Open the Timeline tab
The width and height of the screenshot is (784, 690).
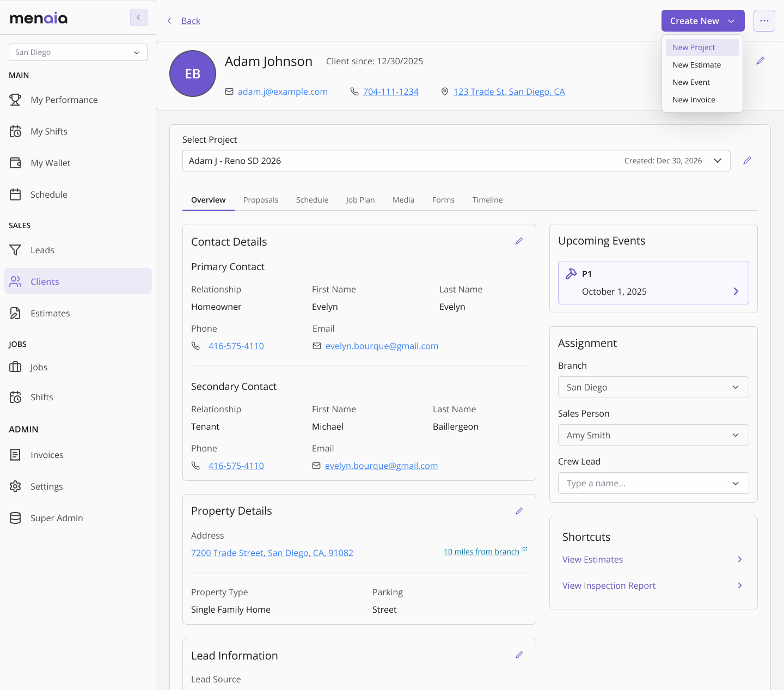click(x=488, y=200)
